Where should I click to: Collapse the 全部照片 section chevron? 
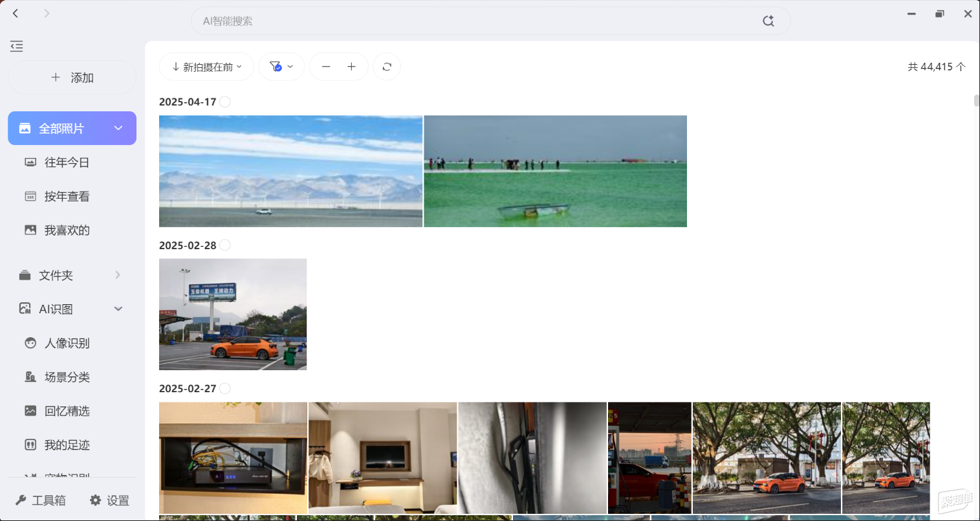click(118, 128)
